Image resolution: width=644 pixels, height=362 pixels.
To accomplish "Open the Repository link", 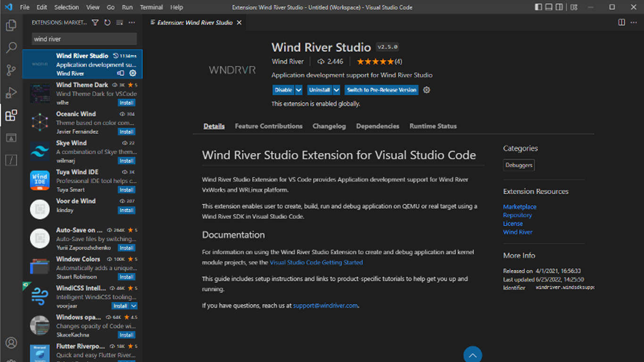I will 517,215.
